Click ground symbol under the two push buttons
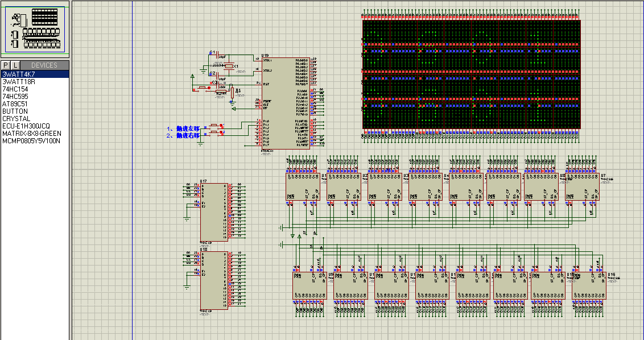This screenshot has height=340, width=644. tap(200, 144)
